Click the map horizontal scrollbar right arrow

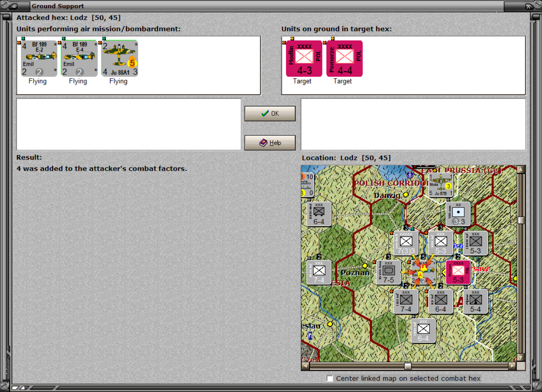[x=512, y=366]
